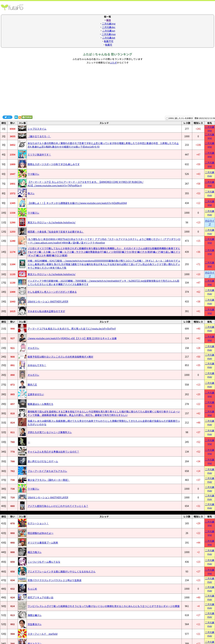
Task: Click the futaPo logo
Action: pyautogui.click(x=12, y=7)
